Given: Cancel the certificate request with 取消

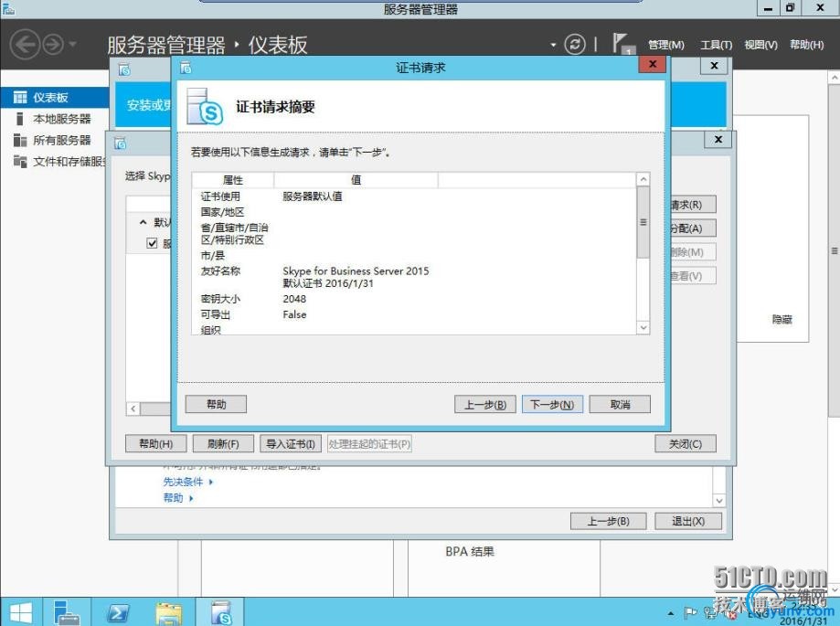Looking at the screenshot, I should (x=620, y=404).
